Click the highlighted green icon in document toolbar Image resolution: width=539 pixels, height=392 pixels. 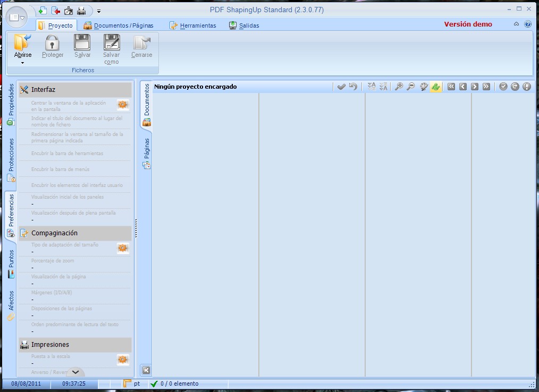(x=435, y=87)
